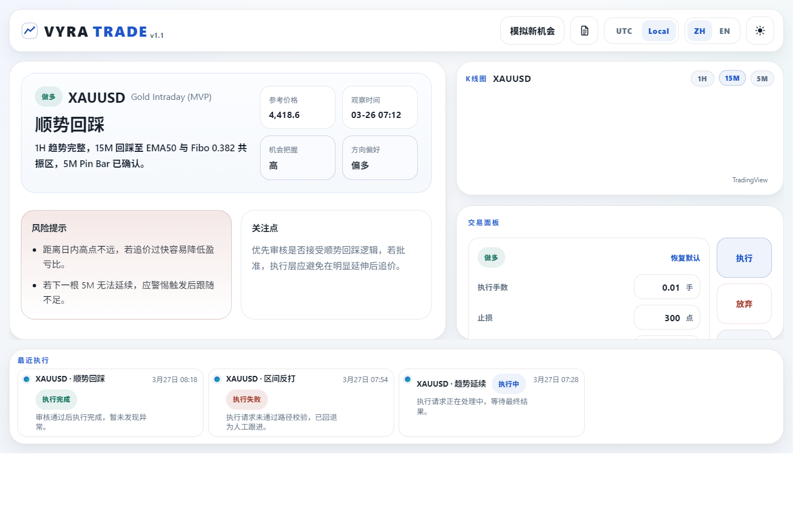
Task: Switch interface language to EN
Action: point(725,31)
